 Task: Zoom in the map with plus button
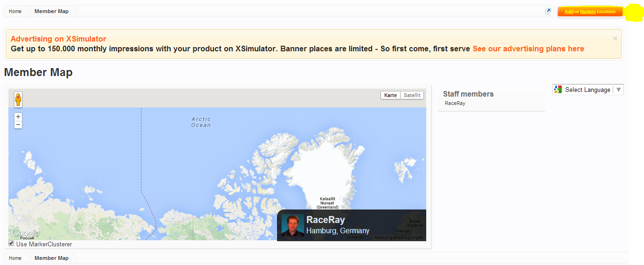pos(18,117)
